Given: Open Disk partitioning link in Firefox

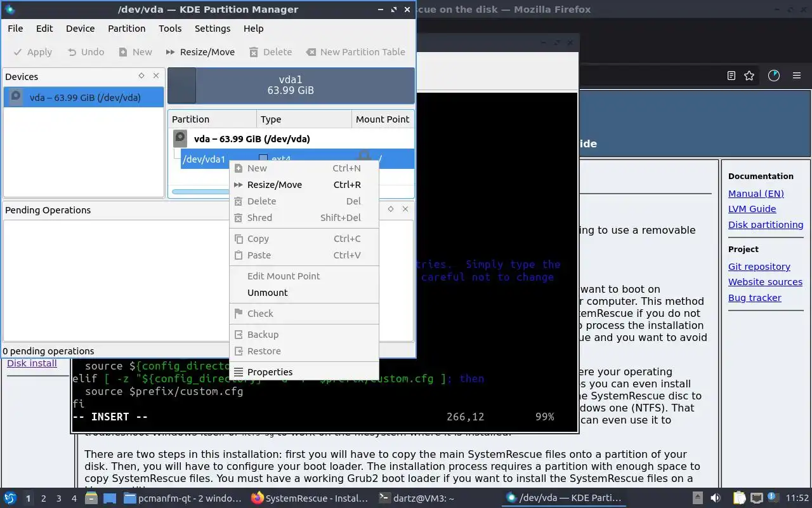Looking at the screenshot, I should (766, 225).
